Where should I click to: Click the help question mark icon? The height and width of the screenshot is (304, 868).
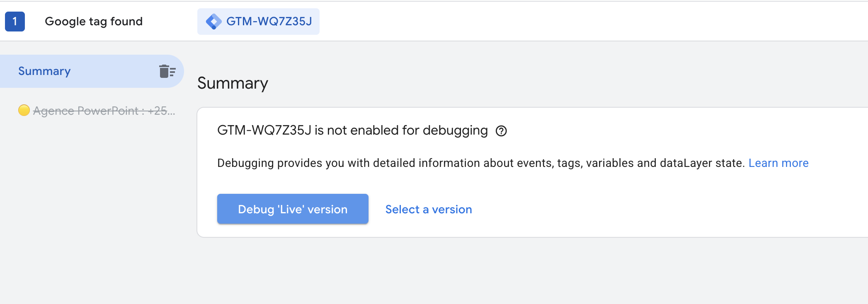click(501, 131)
